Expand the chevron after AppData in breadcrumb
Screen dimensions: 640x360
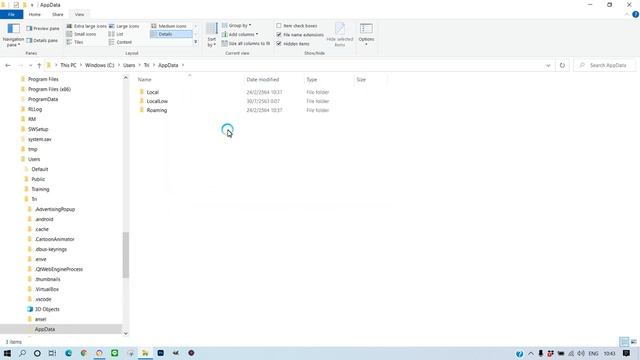(x=183, y=65)
